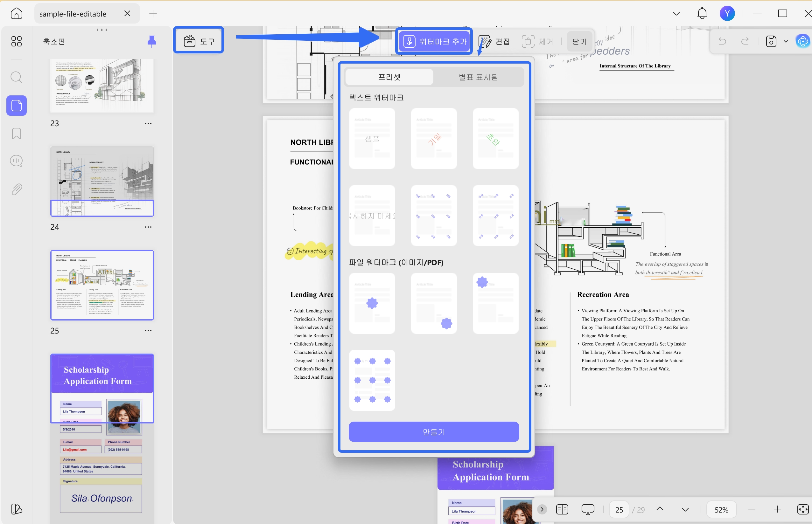Viewport: 812px width, 524px height.
Task: Close the sample-file-editable tab
Action: coord(127,14)
